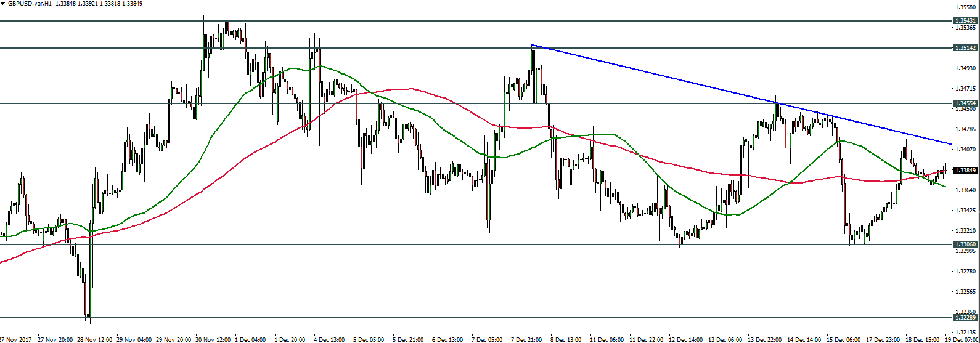Click the 1.33210 price scale value
The image size is (980, 343).
click(966, 231)
